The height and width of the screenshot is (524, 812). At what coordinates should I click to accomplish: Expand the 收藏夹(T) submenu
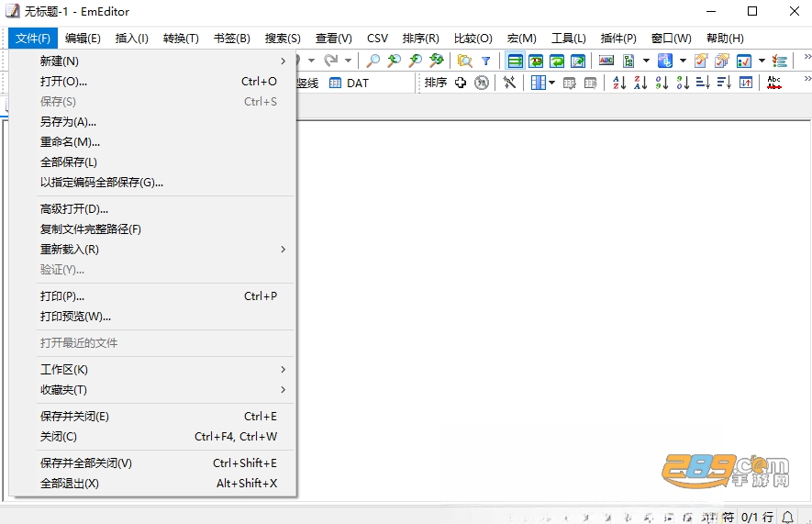(283, 389)
